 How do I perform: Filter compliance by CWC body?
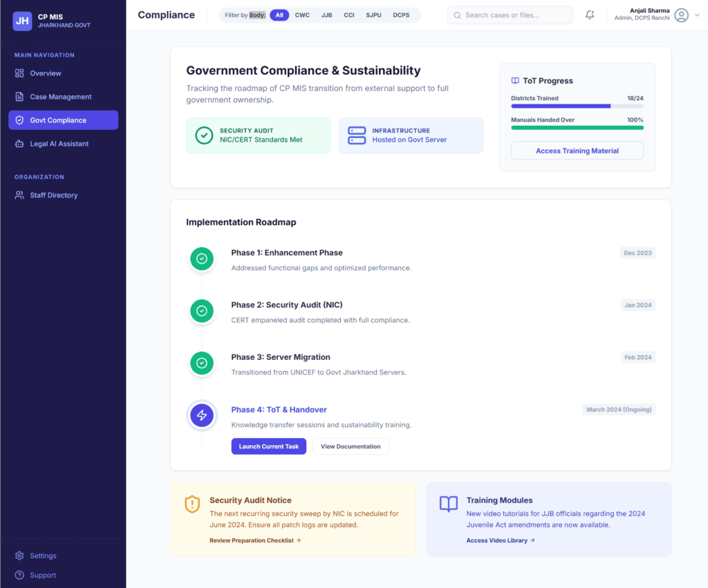coord(302,15)
